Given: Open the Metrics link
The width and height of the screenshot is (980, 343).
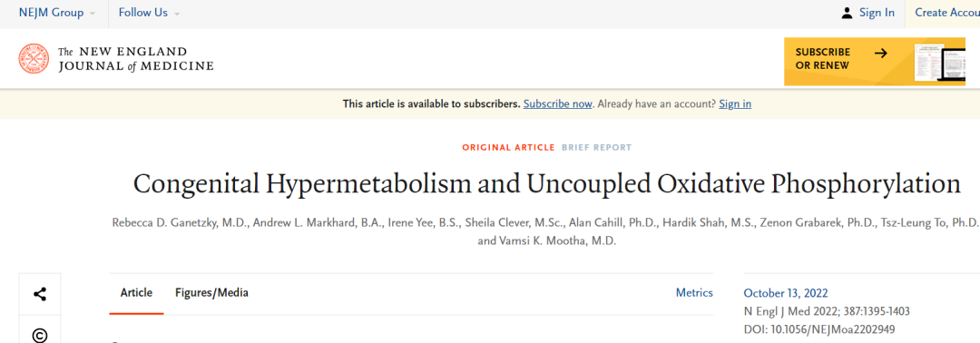Looking at the screenshot, I should (x=694, y=292).
